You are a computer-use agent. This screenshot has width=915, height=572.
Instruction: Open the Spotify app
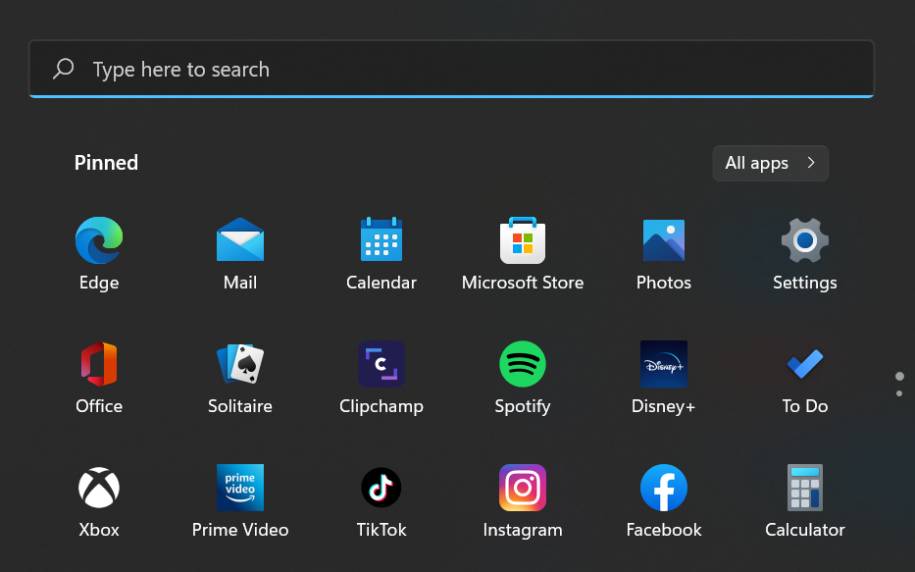click(522, 364)
